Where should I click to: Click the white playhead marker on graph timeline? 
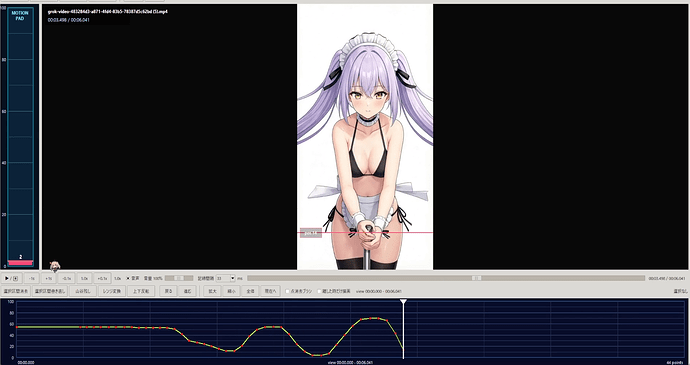[403, 301]
